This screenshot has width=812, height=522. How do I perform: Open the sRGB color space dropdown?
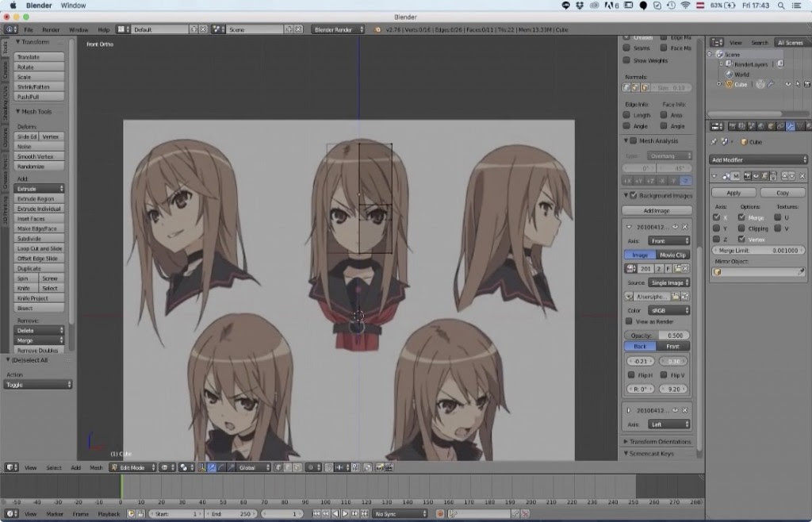point(668,310)
